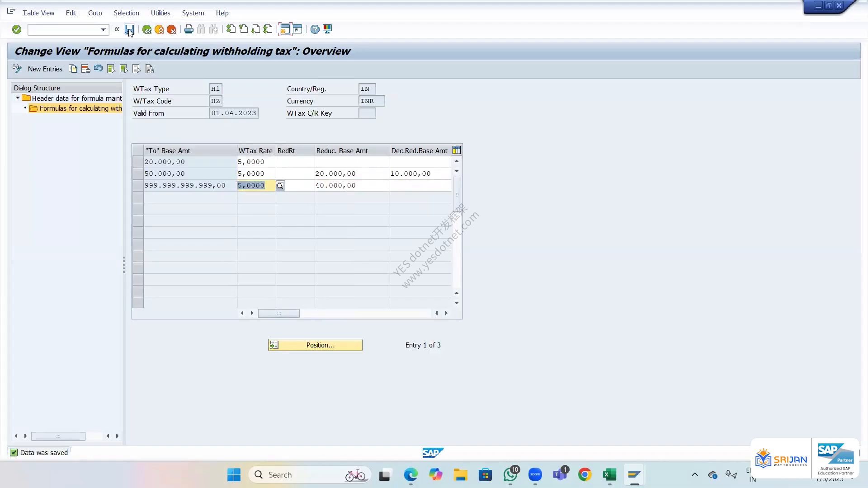868x488 pixels.
Task: Open the Goto menu
Action: 95,13
